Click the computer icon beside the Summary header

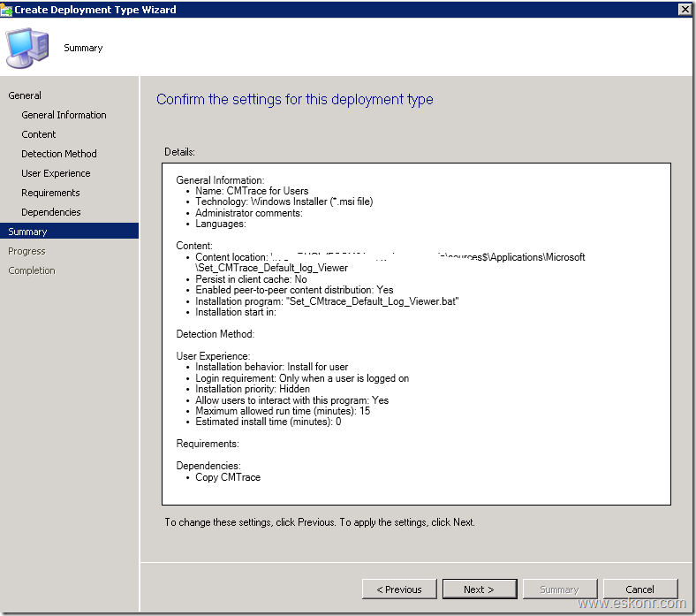click(28, 48)
